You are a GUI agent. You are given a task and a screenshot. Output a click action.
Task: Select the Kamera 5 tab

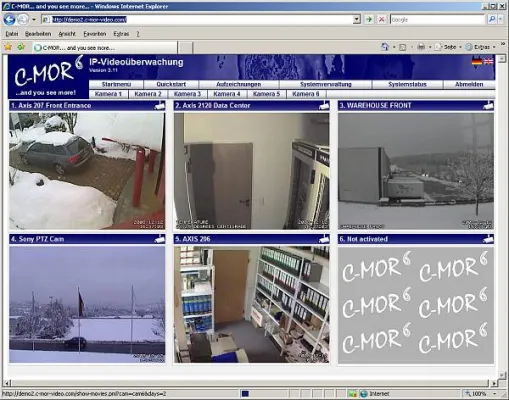pos(266,94)
